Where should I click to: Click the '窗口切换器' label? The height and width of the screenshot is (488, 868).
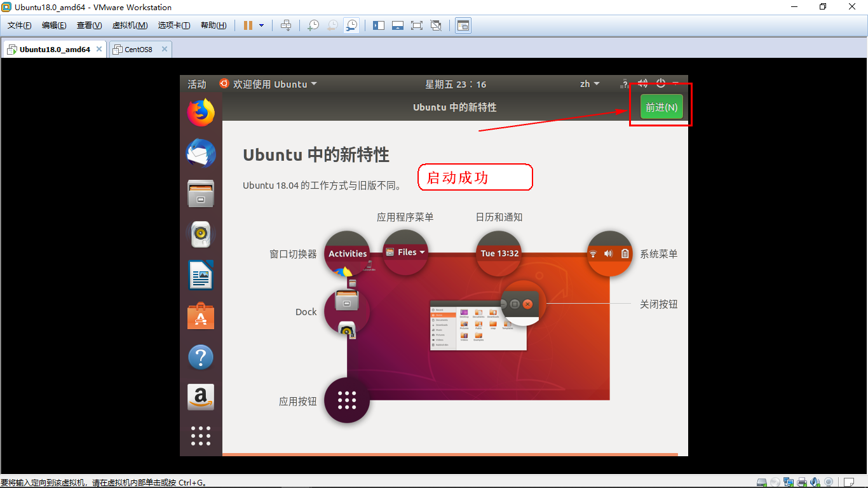293,254
